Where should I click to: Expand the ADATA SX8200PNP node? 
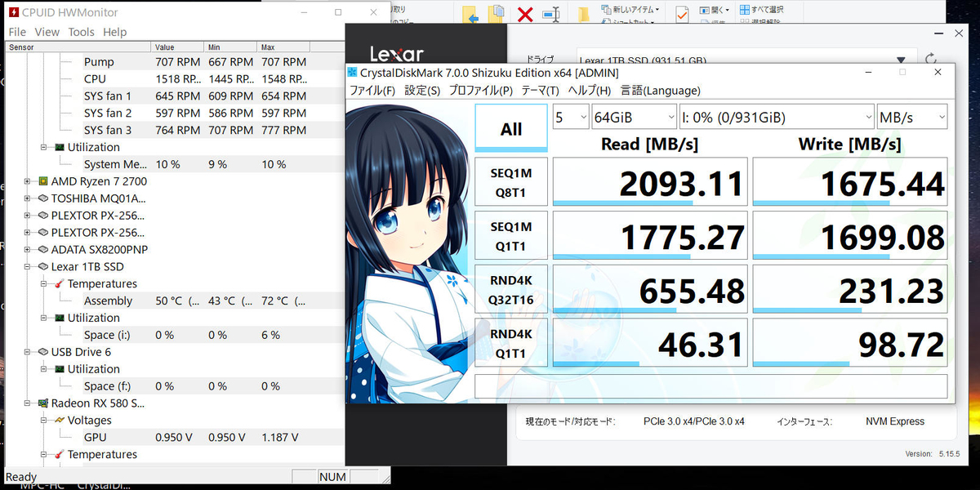(29, 250)
